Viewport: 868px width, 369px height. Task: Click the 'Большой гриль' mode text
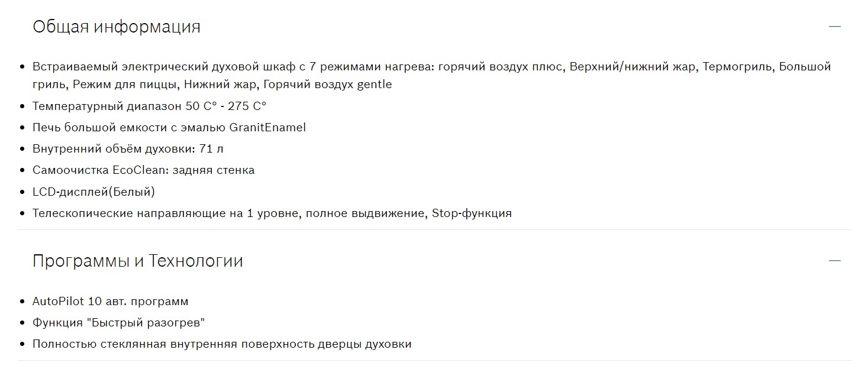[x=805, y=67]
